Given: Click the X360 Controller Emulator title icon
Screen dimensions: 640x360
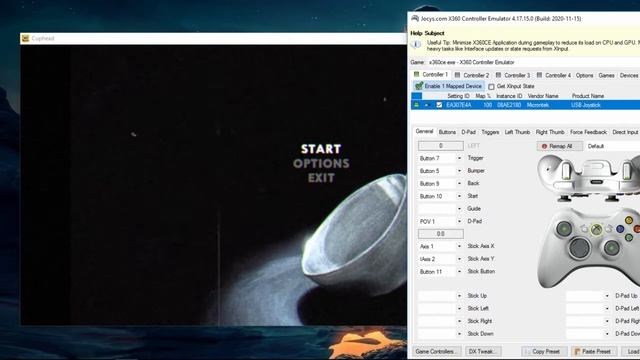Looking at the screenshot, I should [x=415, y=18].
